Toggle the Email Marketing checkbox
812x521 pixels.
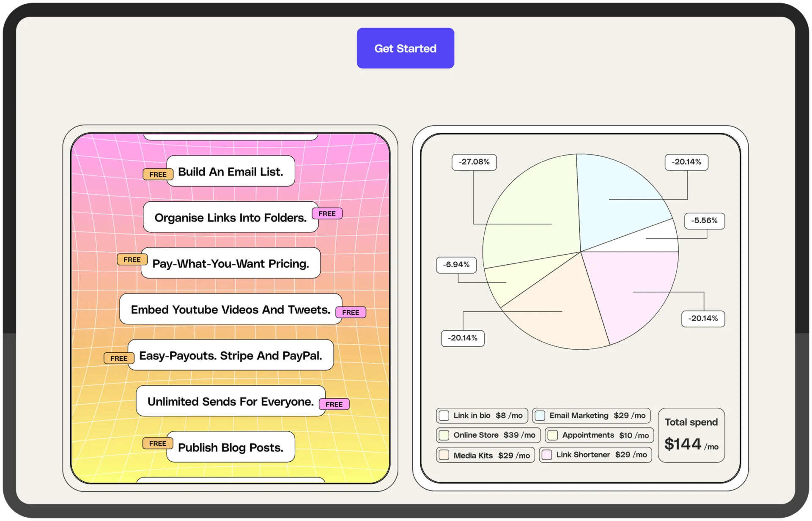tap(540, 416)
